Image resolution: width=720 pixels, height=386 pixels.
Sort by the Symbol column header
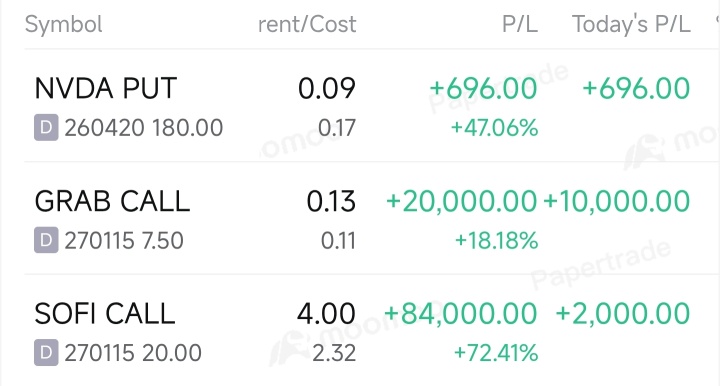[63, 24]
